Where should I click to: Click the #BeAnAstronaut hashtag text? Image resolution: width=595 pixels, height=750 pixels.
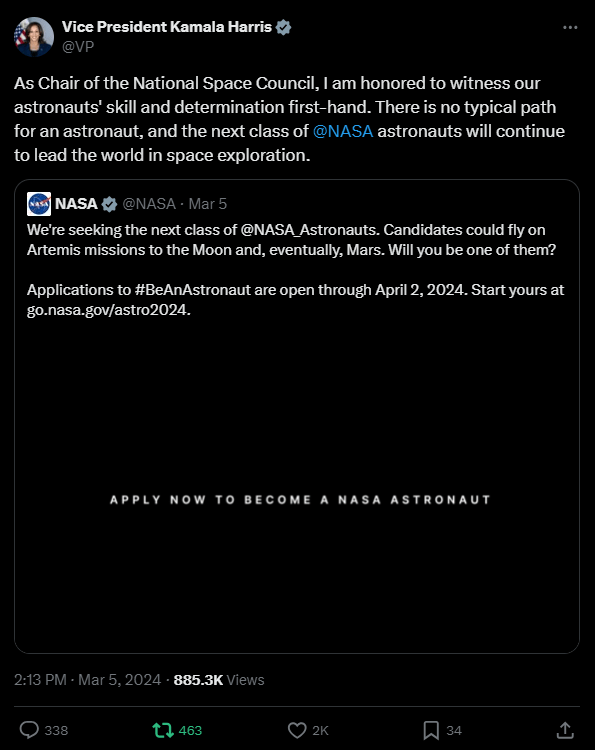point(193,290)
